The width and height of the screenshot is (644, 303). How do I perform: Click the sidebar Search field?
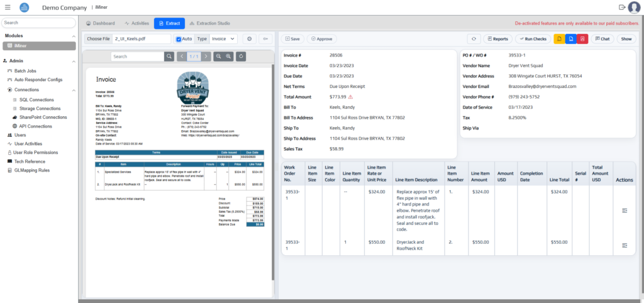point(38,23)
